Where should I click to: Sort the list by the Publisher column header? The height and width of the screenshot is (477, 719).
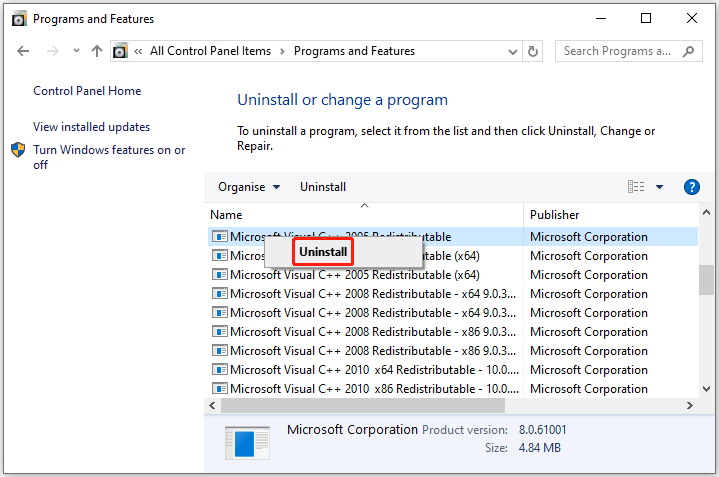tap(611, 215)
